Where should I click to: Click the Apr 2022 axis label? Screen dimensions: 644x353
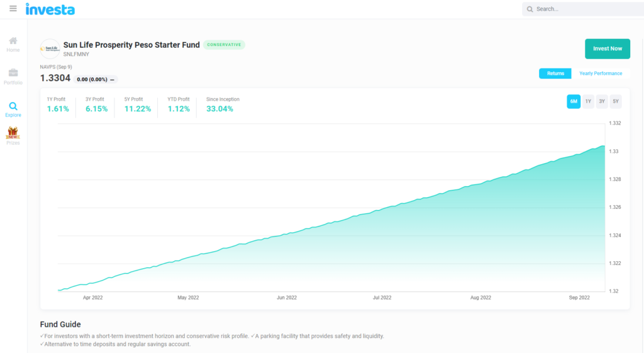(93, 298)
